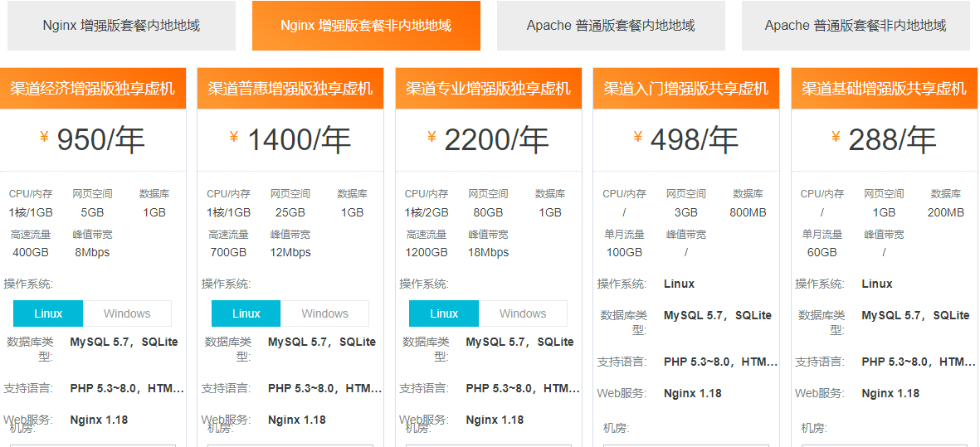Click 渠道入门增强版共享虚机 plan header
This screenshot has width=980, height=447.
[686, 89]
